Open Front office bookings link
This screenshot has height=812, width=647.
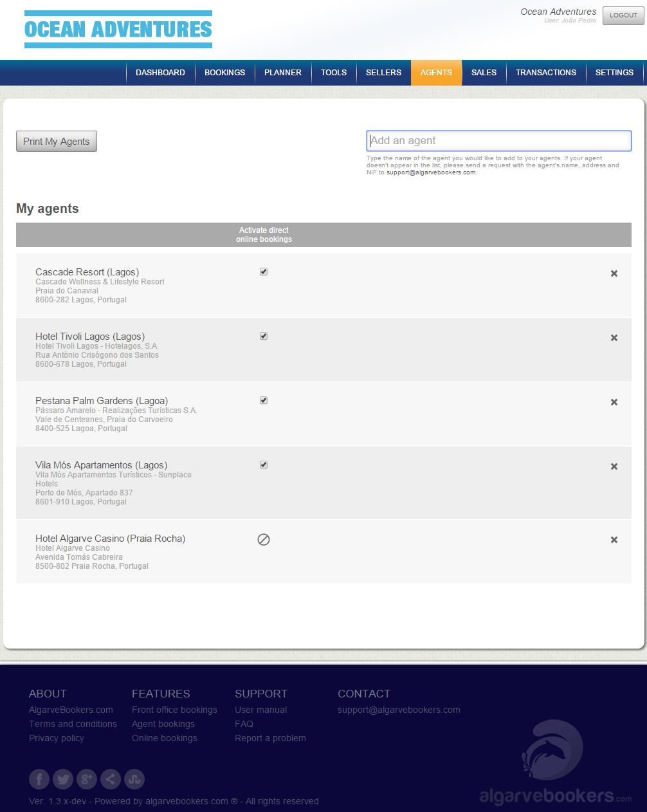coord(174,710)
